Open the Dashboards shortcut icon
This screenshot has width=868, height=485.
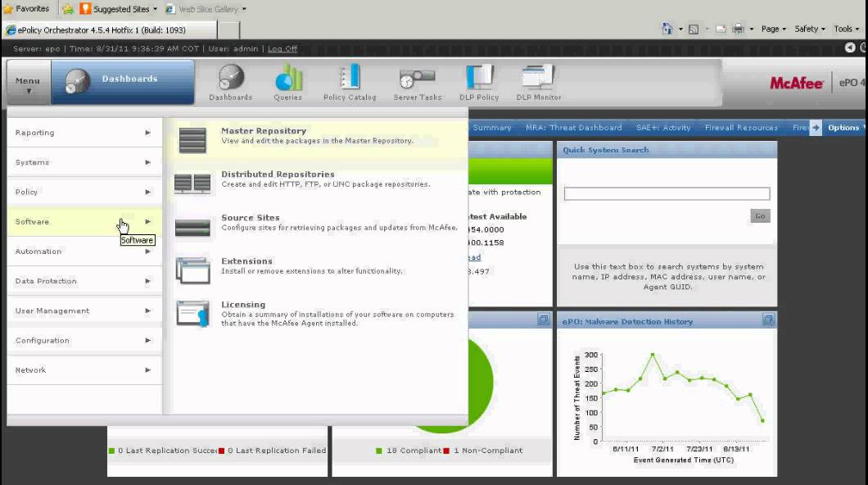point(231,78)
